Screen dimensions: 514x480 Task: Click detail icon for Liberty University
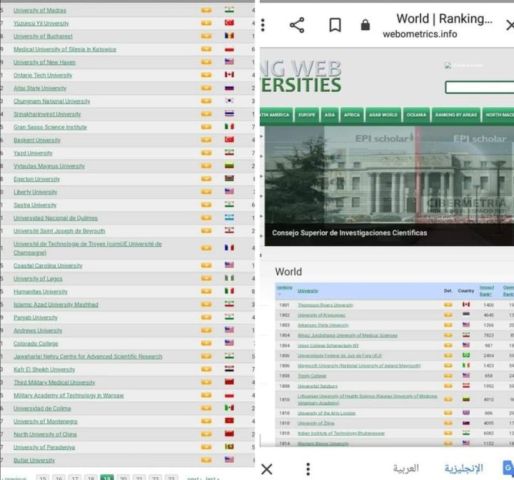[206, 192]
